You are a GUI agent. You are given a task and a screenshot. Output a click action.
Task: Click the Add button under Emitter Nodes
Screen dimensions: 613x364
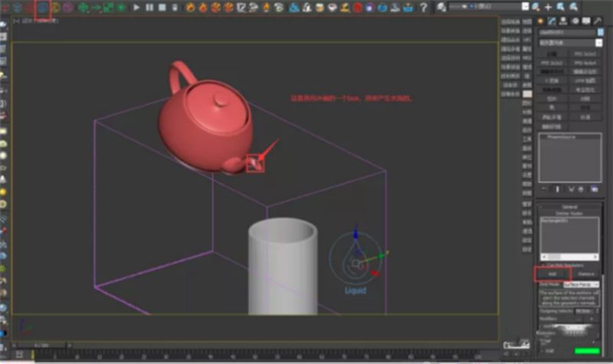click(552, 273)
